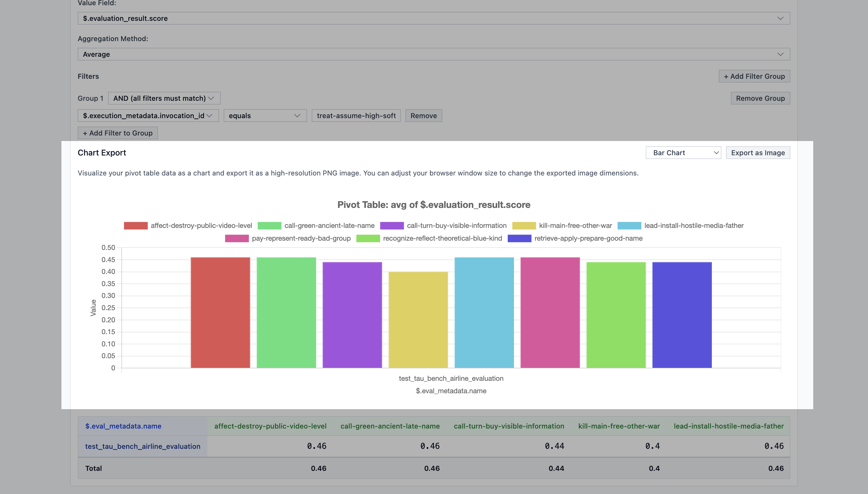This screenshot has height=494, width=868.
Task: Open the equals operator dropdown
Action: [265, 116]
